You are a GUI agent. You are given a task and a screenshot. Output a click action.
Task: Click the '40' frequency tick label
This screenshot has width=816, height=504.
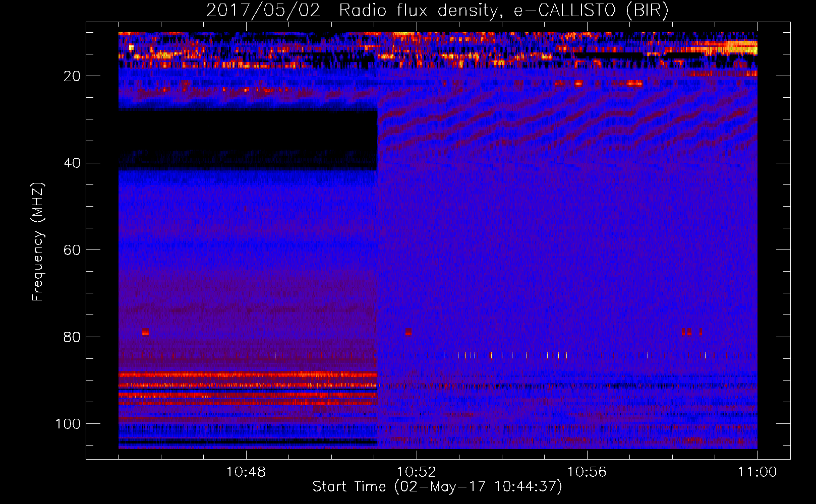point(73,163)
